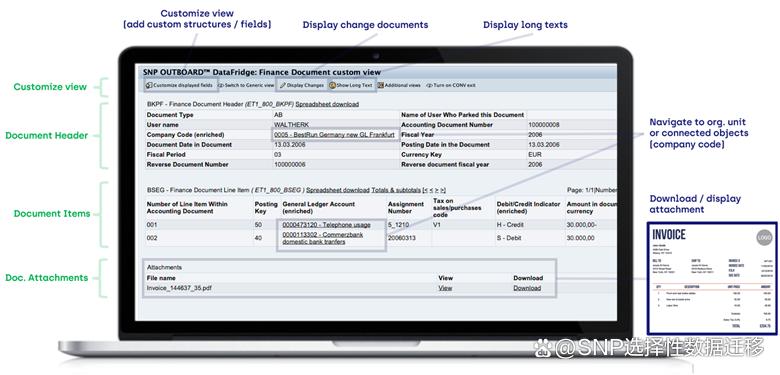This screenshot has width=780, height=375.
Task: Select file name Invoice_144637_35.pdf
Action: pos(179,288)
